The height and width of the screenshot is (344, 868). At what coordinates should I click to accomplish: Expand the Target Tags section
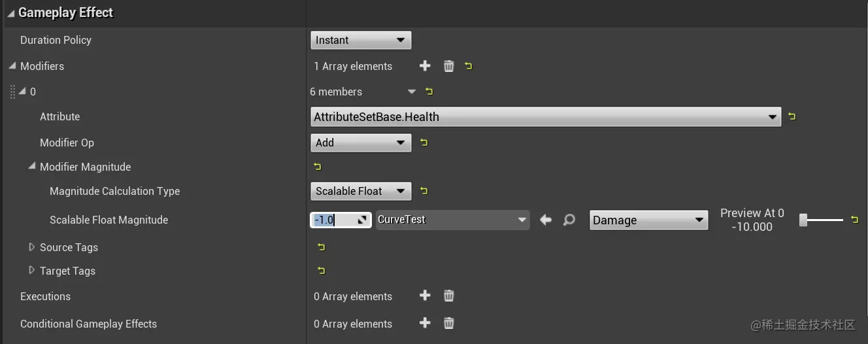31,271
